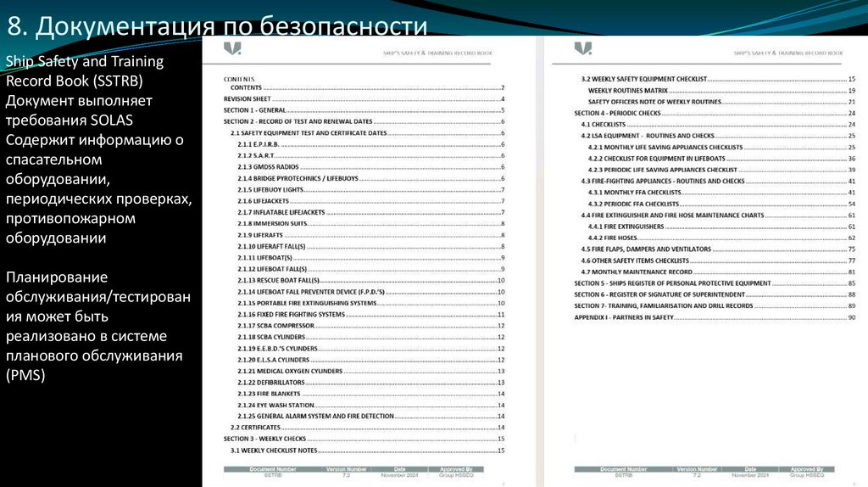Open "Section 7 - Training, Familiarisation and Drill Records"
This screenshot has width=868, height=487.
pyautogui.click(x=715, y=305)
